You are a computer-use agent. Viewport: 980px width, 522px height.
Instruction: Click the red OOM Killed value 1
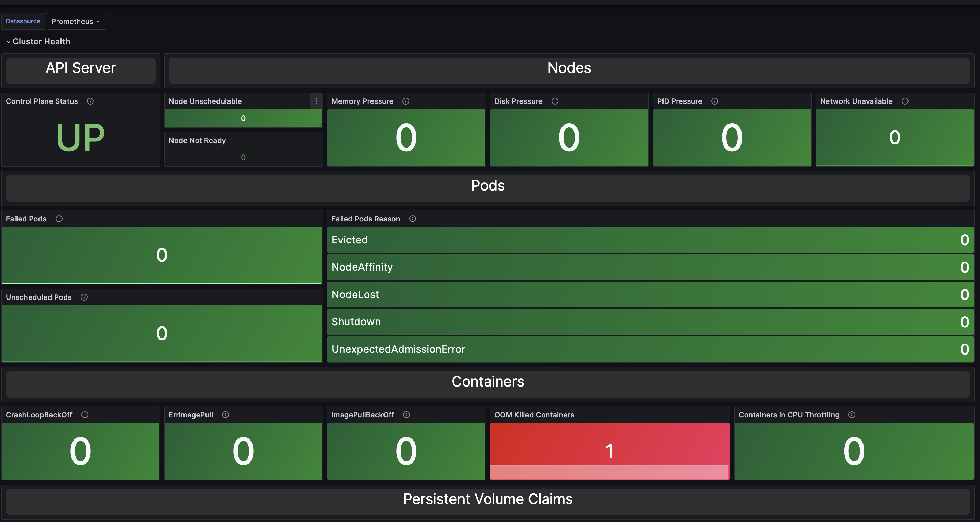click(610, 451)
